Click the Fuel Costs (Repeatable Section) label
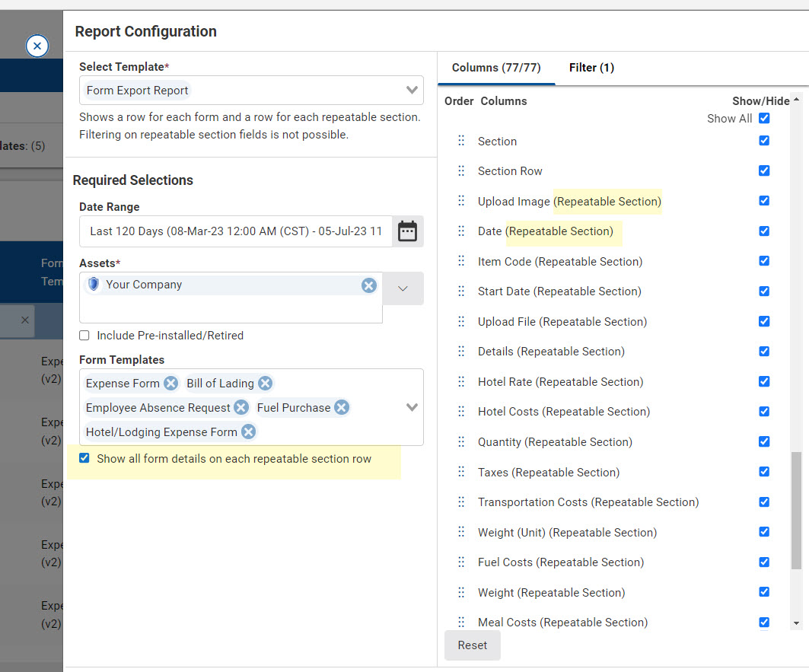The height and width of the screenshot is (672, 809). 561,562
